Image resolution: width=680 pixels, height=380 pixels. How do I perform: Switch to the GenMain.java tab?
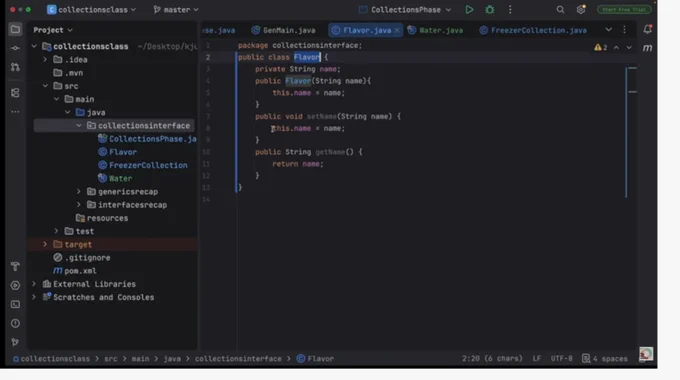283,30
